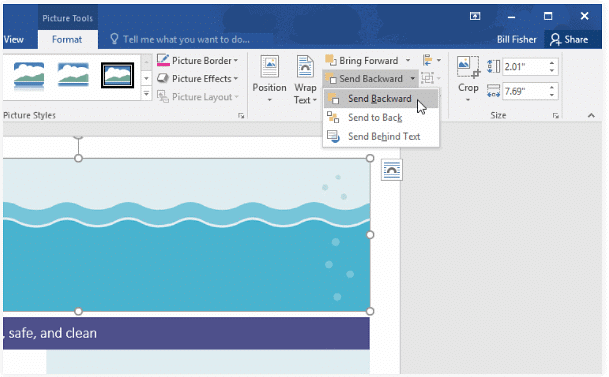This screenshot has height=377, width=609.
Task: Click the image rotation handle
Action: click(x=78, y=136)
